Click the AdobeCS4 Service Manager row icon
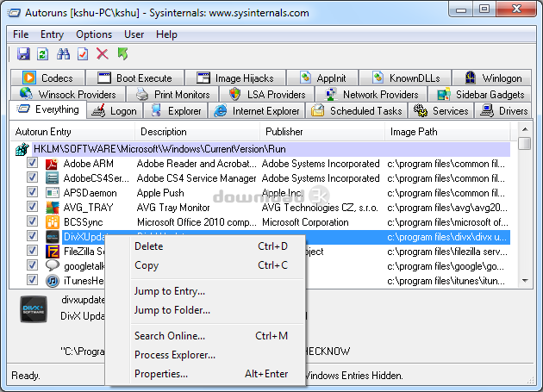The height and width of the screenshot is (392, 543). click(52, 178)
